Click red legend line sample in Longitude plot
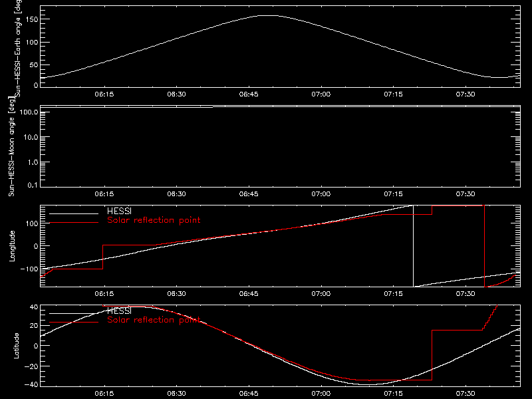The width and height of the screenshot is (532, 399). 74,223
